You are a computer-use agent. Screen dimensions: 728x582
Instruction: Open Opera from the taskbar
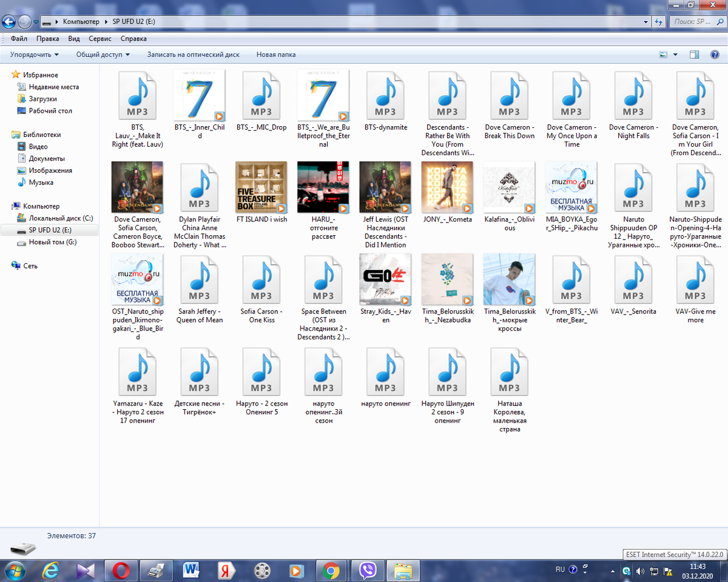point(121,570)
